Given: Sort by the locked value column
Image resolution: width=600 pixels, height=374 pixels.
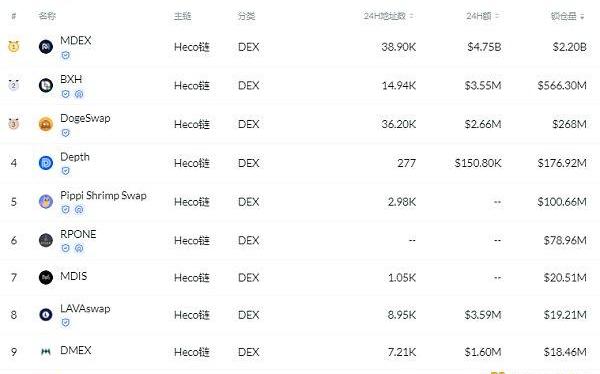Looking at the screenshot, I should (x=567, y=16).
